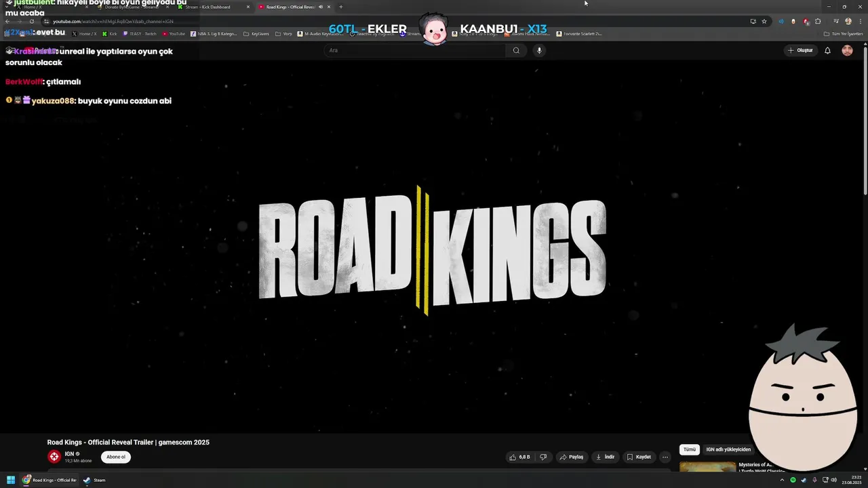Open the volume control in system tray

click(x=834, y=480)
